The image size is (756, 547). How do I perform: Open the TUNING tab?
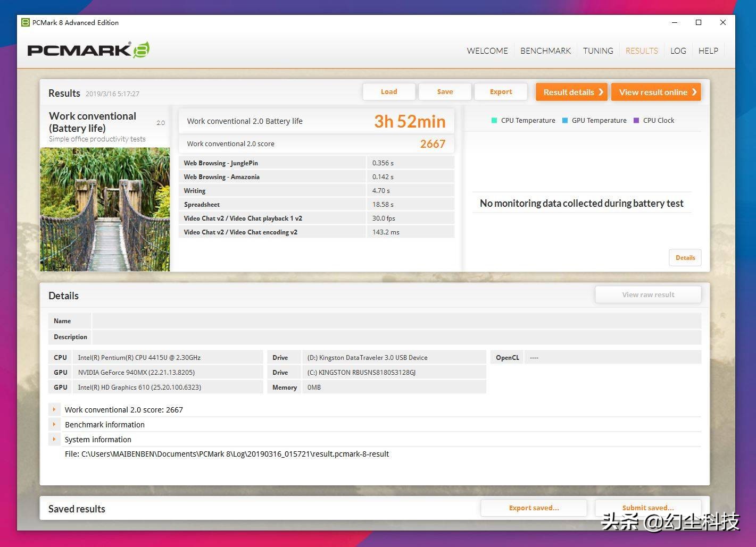click(x=598, y=51)
